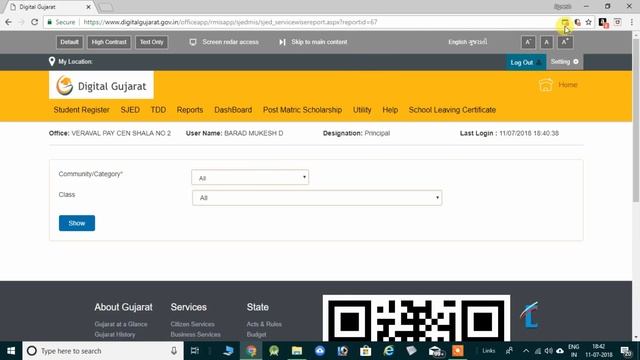Open Gujarat at a Glance footer link
This screenshot has height=360, width=640.
pos(121,324)
